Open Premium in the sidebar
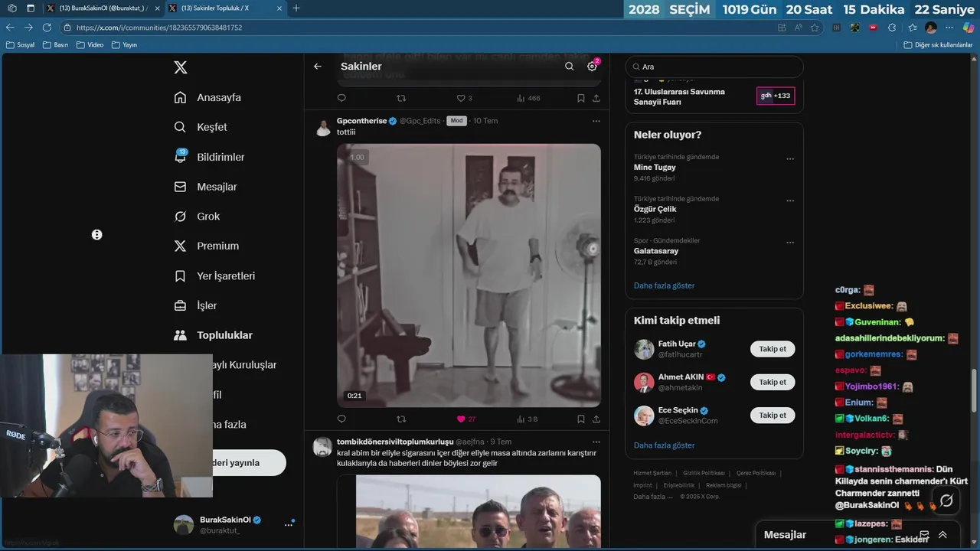 [206, 246]
